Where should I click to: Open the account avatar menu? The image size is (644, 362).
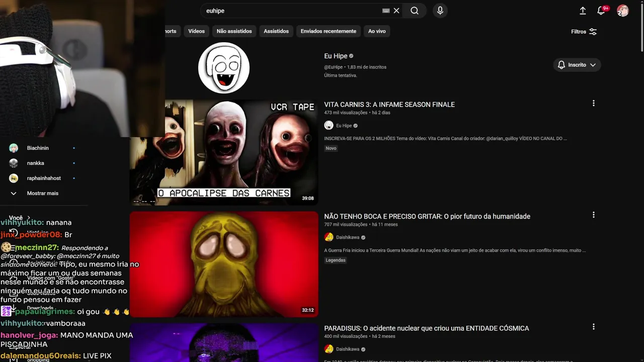pyautogui.click(x=623, y=11)
